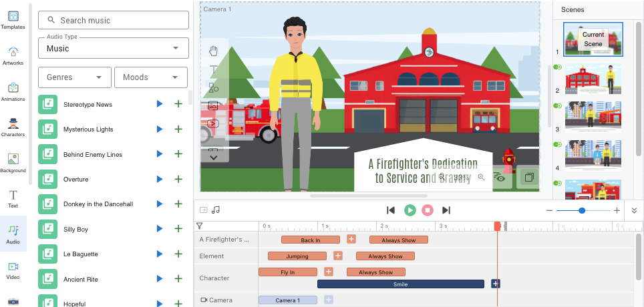The image size is (644, 307).
Task: Click the timeline filter funnel icon
Action: [199, 226]
